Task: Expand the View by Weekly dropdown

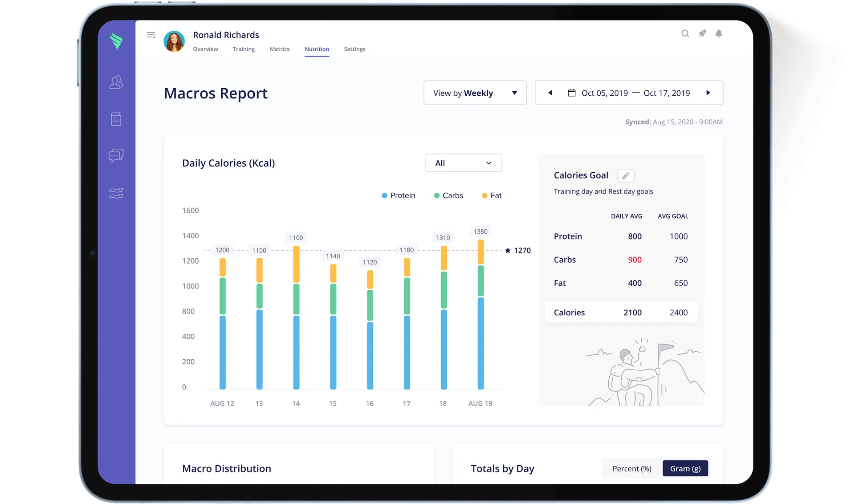Action: 475,93
